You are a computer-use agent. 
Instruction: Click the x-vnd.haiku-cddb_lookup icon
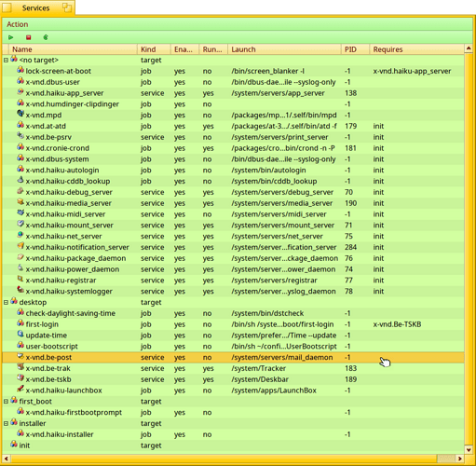click(20, 181)
